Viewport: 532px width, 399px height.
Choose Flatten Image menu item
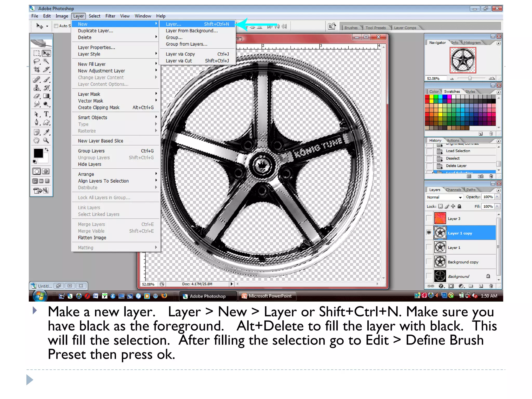click(x=116, y=238)
